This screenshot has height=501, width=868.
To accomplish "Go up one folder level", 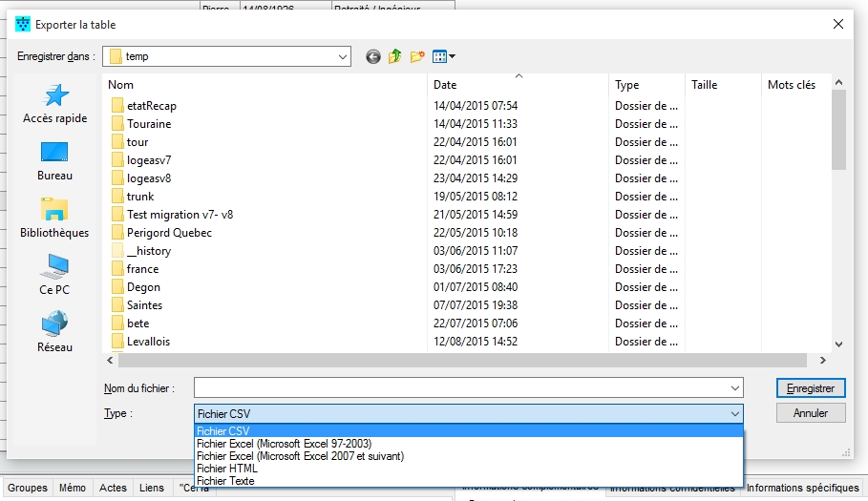I will click(395, 56).
